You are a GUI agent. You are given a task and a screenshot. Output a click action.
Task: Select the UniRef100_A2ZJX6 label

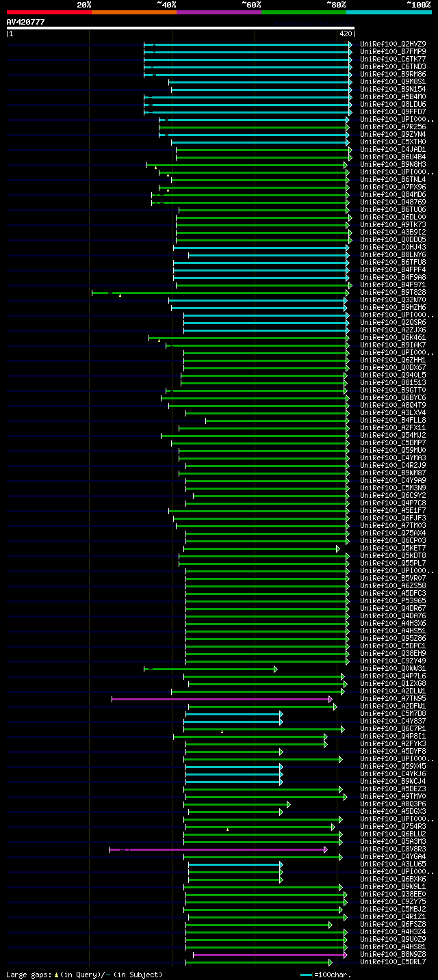click(393, 330)
